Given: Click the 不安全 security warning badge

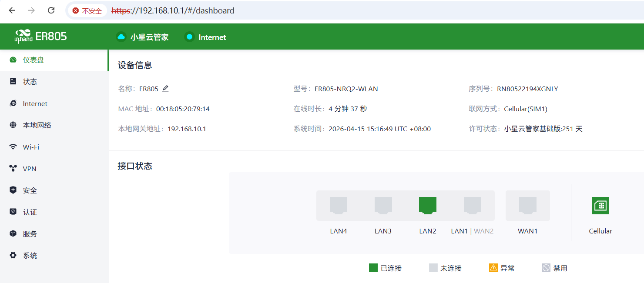Looking at the screenshot, I should [x=87, y=11].
